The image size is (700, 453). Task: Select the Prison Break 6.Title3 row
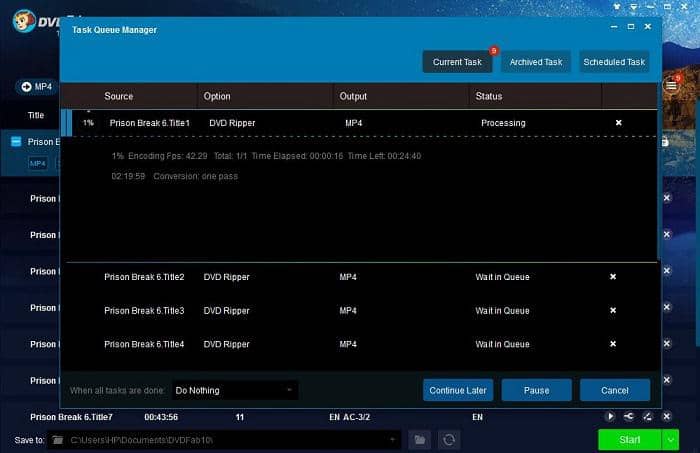point(361,310)
